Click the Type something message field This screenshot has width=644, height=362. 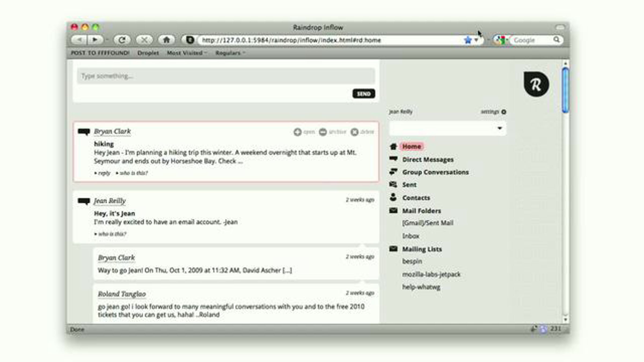pos(226,76)
